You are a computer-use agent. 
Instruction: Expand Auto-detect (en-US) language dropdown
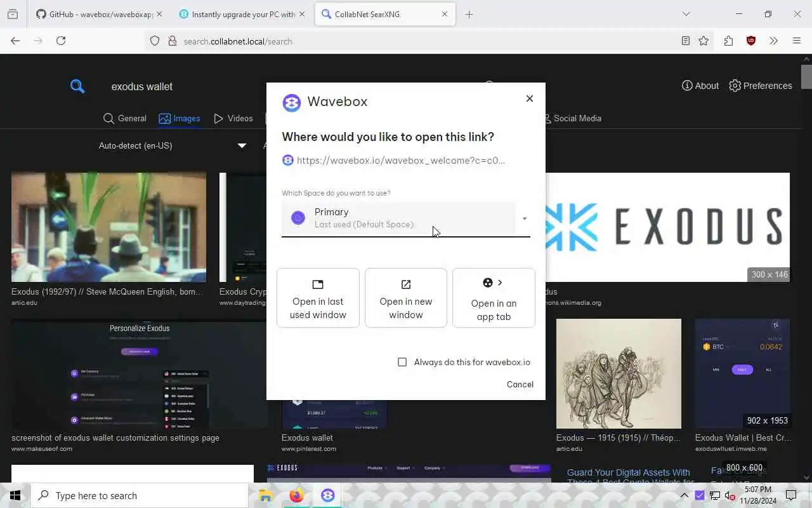coord(173,145)
